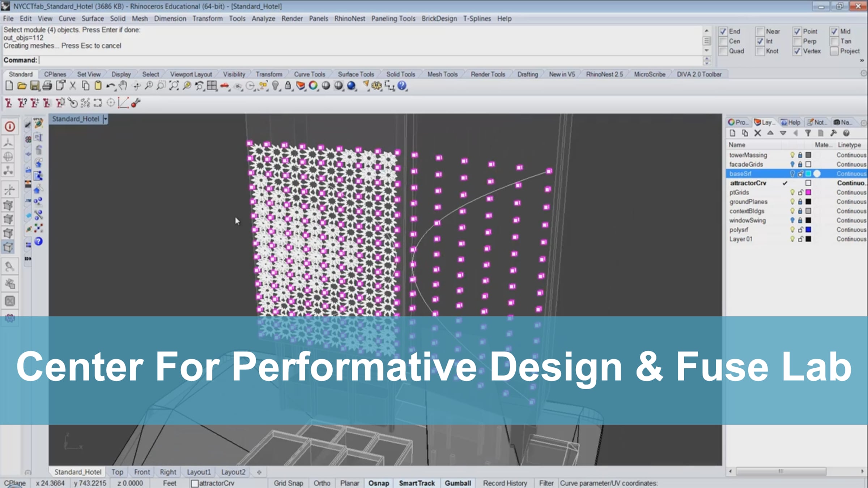Image resolution: width=868 pixels, height=488 pixels.
Task: Toggle Ortho in the status bar
Action: click(x=322, y=483)
